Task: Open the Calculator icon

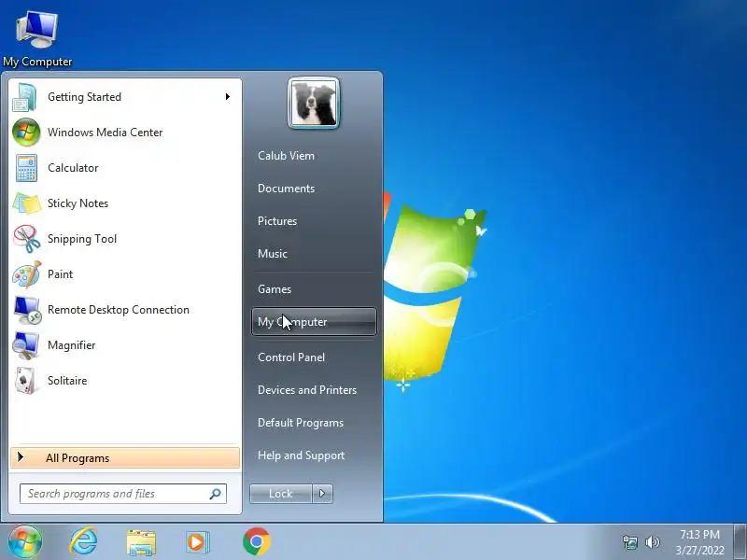Action: point(26,168)
